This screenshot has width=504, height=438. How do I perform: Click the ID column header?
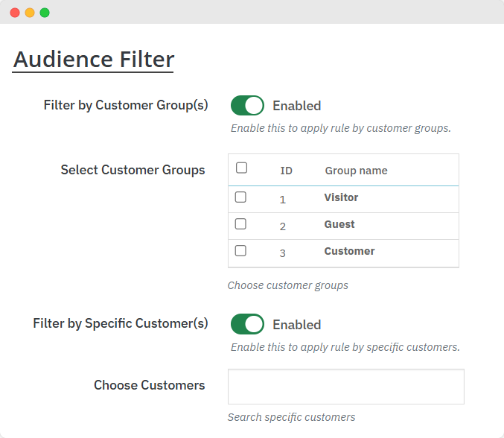[x=286, y=171]
